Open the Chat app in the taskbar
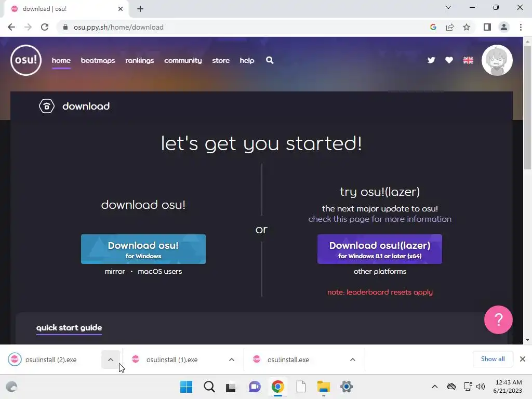 (x=255, y=387)
